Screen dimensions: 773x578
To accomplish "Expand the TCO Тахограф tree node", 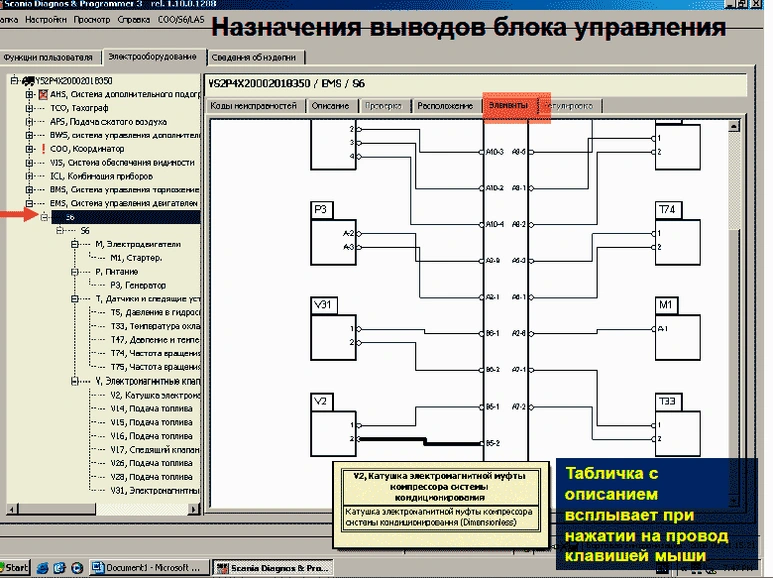I will pyautogui.click(x=29, y=108).
